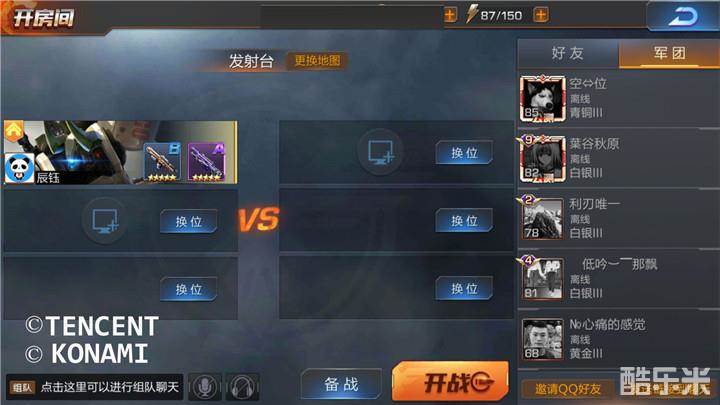720x405 pixels.
Task: Click add-player monitor icon in left team slot
Action: pos(105,221)
